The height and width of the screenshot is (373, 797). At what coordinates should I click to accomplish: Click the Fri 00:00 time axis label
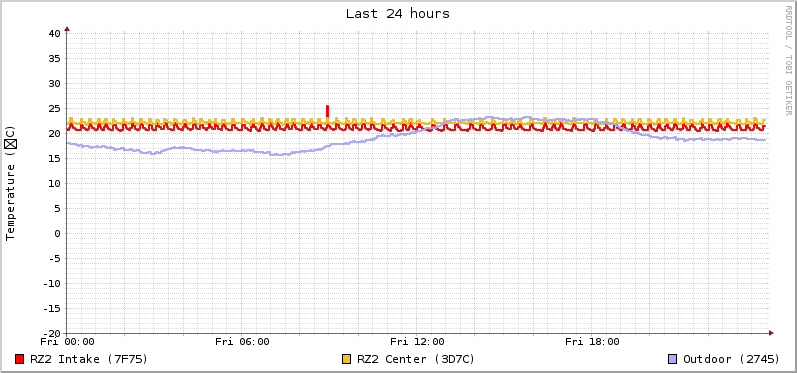click(67, 341)
